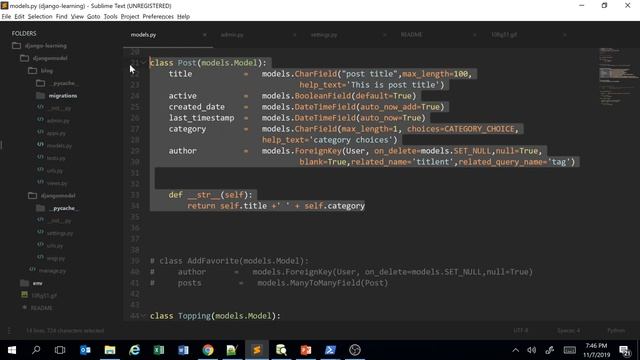
Task: Open Excel from the taskbar
Action: click(159, 350)
